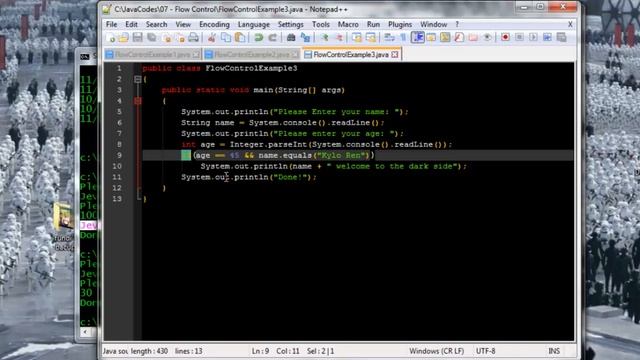Cut selection using the scissors icon
Viewport: 640px width, 360px height.
click(x=211, y=38)
